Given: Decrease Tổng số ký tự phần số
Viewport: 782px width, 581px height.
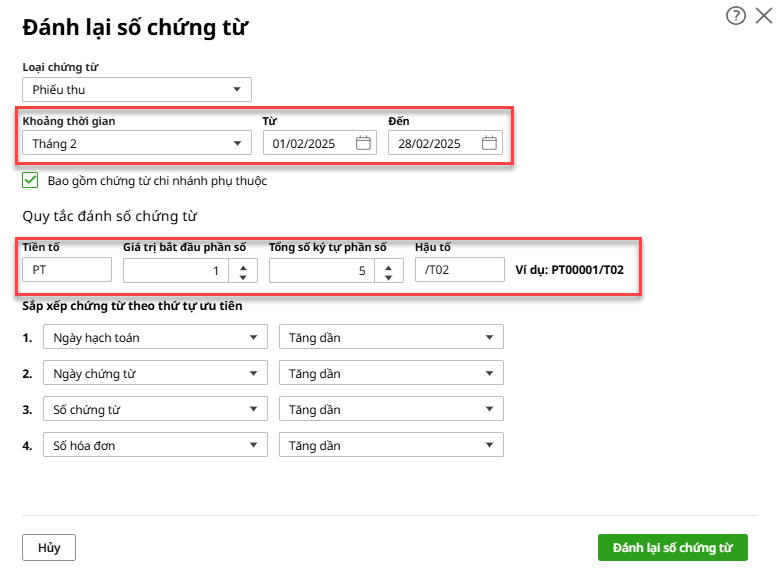Looking at the screenshot, I should point(388,276).
